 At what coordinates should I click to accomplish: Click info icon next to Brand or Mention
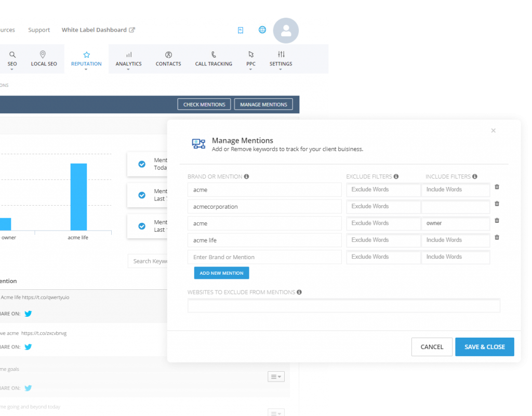(247, 176)
